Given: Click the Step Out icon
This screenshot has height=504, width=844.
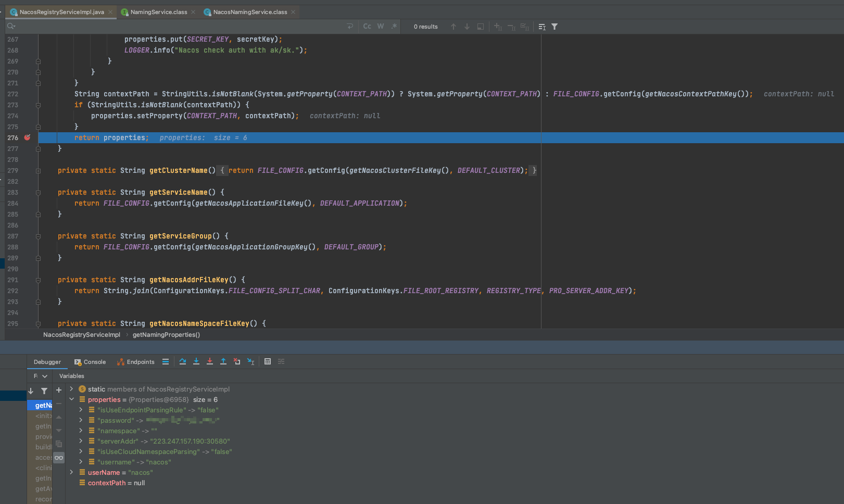Looking at the screenshot, I should (x=223, y=361).
